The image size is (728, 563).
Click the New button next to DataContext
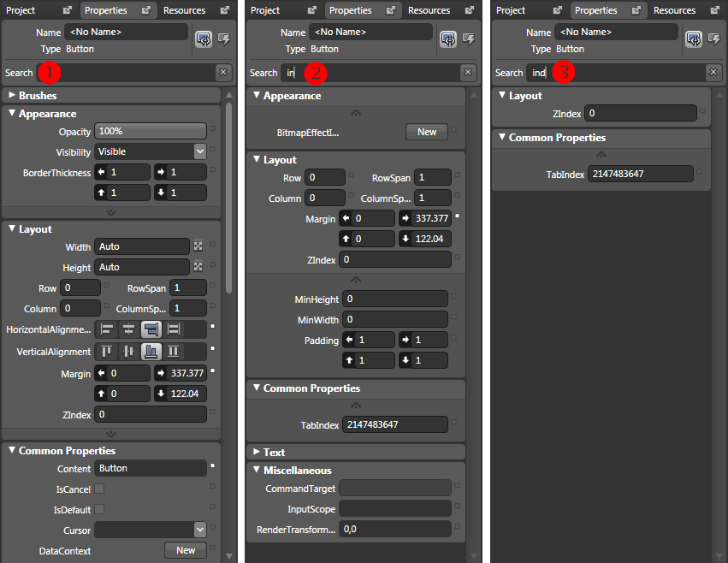(x=185, y=550)
